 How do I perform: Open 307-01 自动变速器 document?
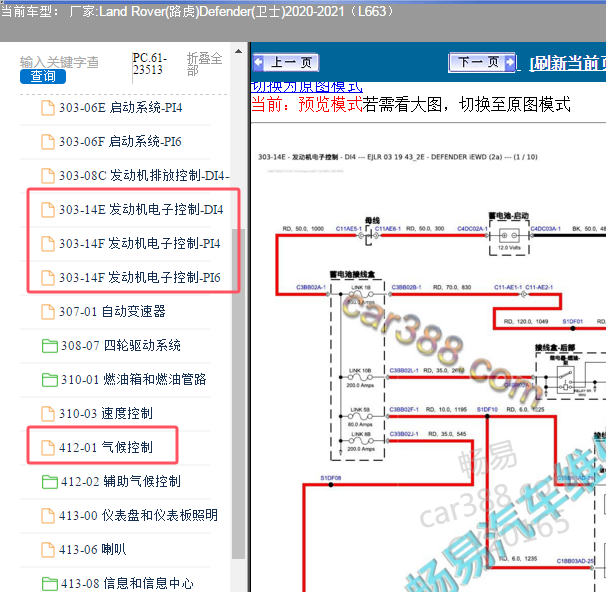point(112,311)
